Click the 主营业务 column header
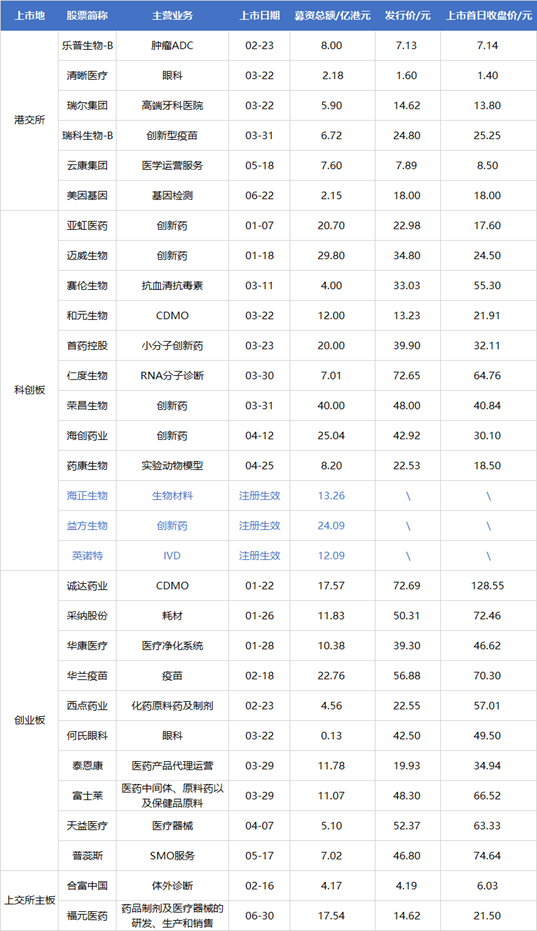 (x=172, y=15)
